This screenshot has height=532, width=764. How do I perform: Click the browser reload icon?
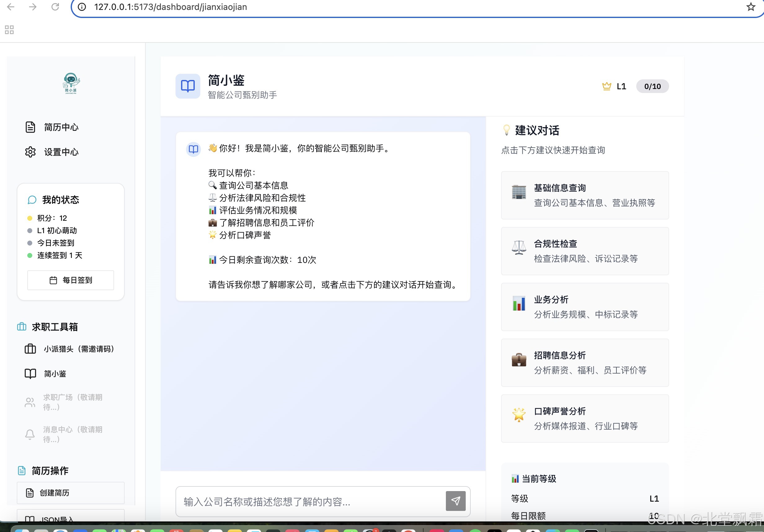[x=55, y=7]
